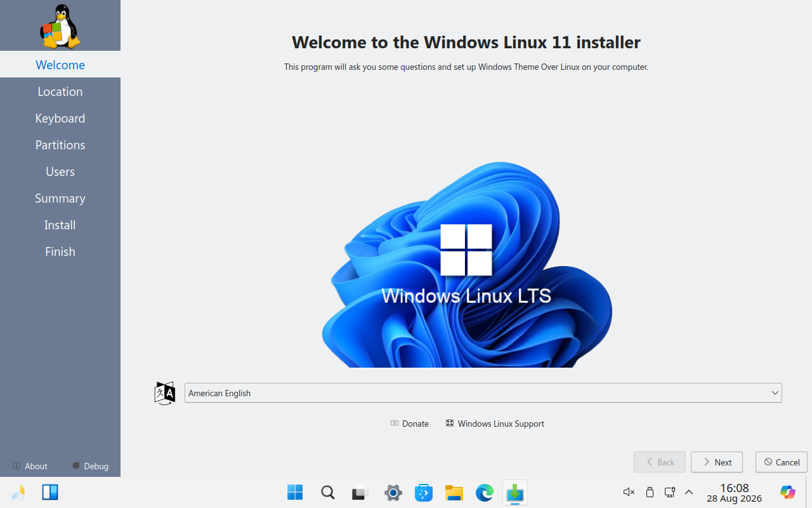Screen dimensions: 812x508
Task: Open the taskbar Search magnifier
Action: (327, 492)
